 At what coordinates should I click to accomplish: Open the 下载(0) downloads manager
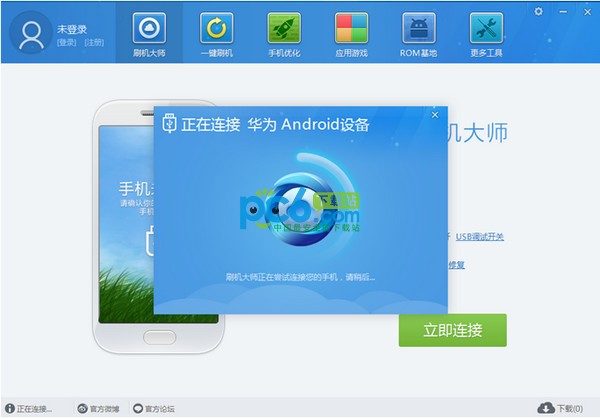coord(560,408)
